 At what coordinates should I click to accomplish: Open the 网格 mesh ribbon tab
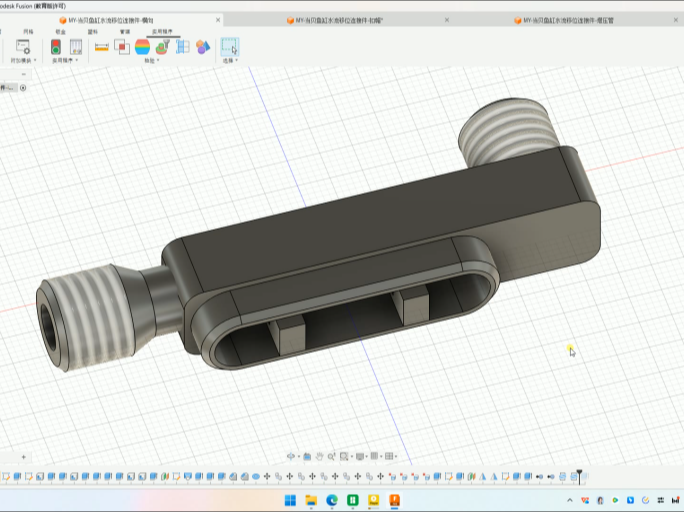click(x=28, y=32)
